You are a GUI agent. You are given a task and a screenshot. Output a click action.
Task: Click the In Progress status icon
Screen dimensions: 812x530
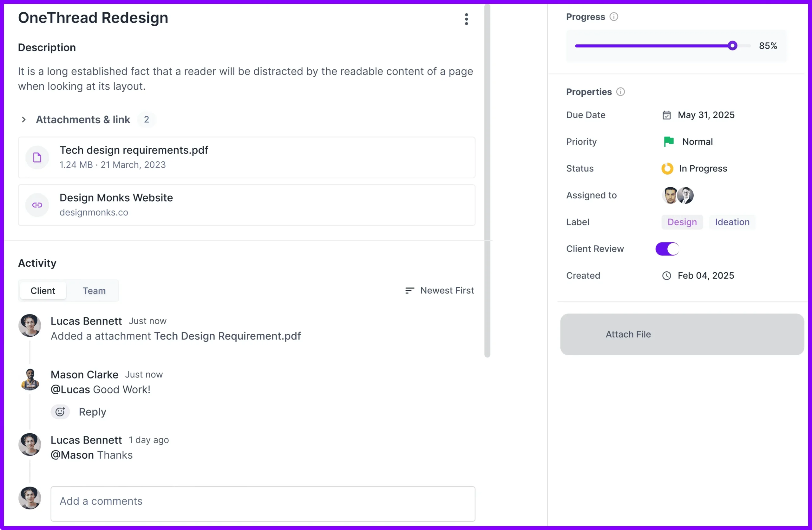[x=667, y=168]
